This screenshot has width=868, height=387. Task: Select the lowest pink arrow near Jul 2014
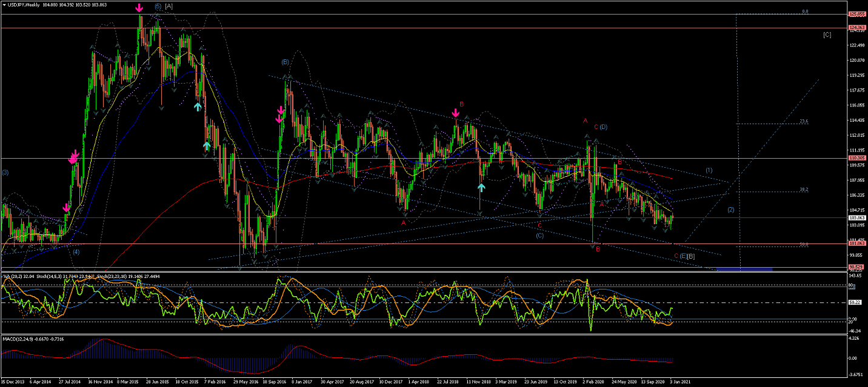[x=67, y=208]
